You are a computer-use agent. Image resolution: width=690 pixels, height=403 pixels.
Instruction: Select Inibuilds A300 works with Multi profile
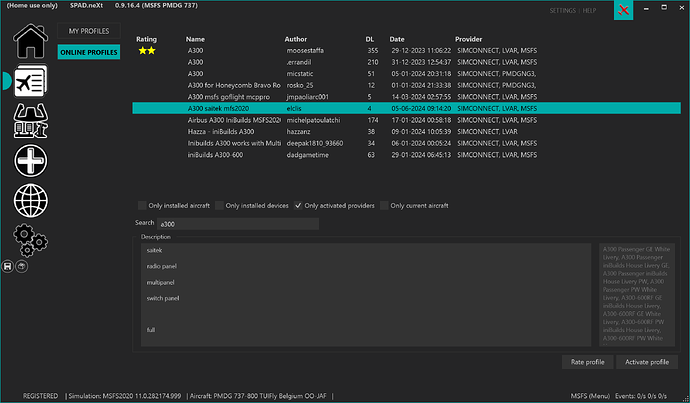tap(407, 143)
